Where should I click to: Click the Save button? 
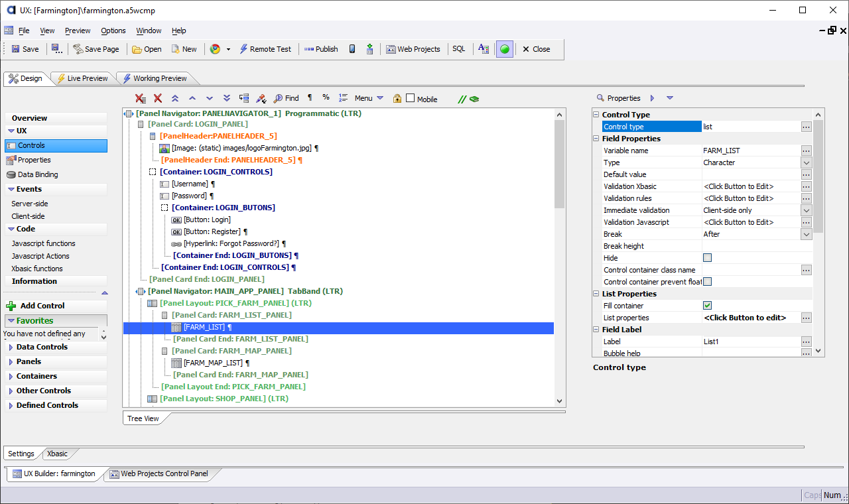pos(25,49)
